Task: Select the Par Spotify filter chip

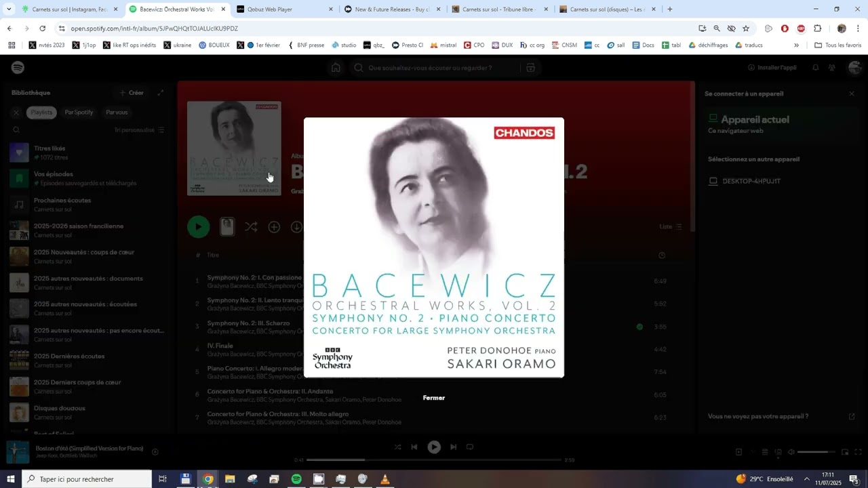Action: coord(79,113)
